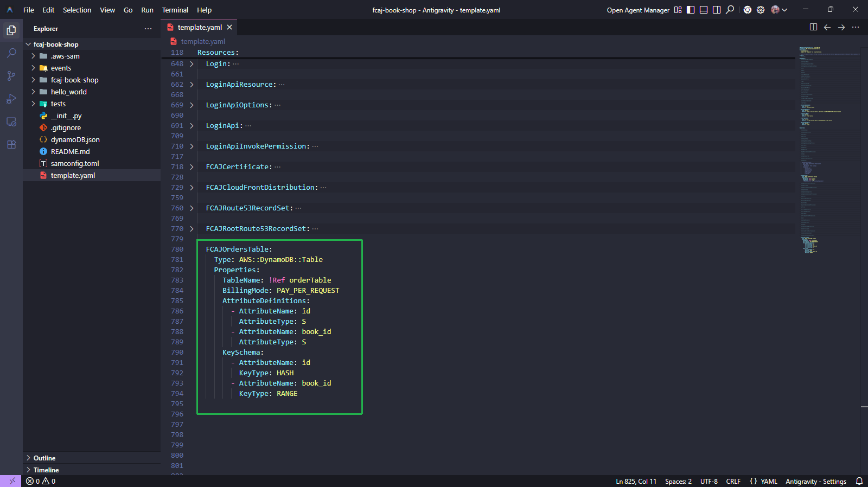Open the user account avatar menu
Viewport: 868px width, 487px height.
tap(779, 10)
